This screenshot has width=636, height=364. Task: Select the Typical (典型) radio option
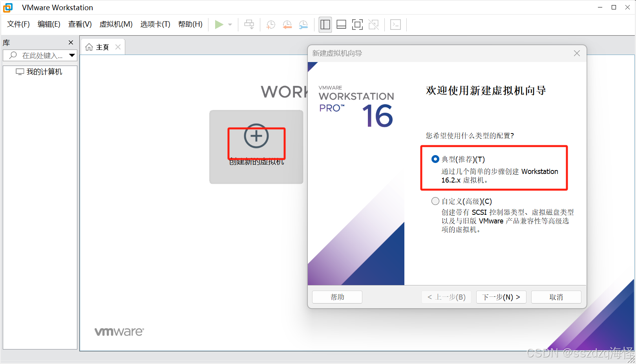pyautogui.click(x=435, y=159)
